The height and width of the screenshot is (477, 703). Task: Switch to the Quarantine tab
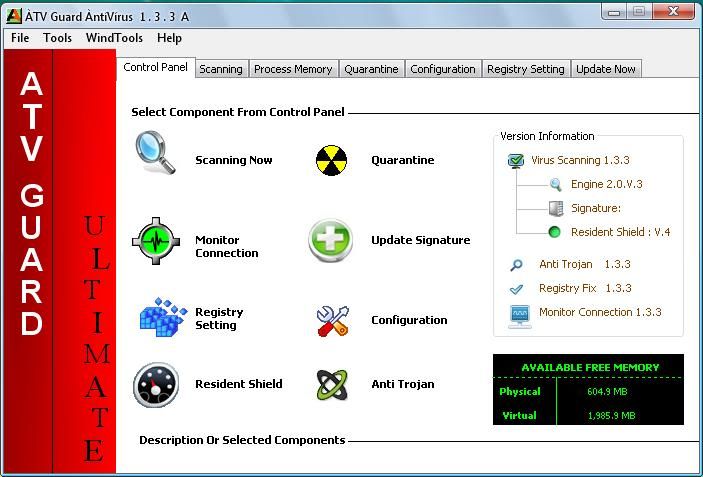coord(371,69)
